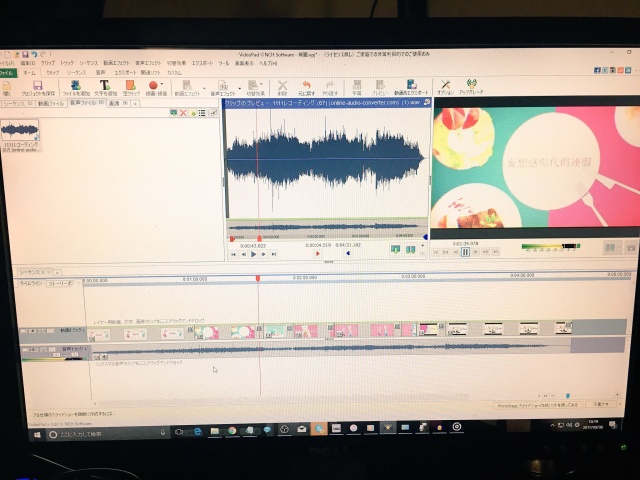Switch to Timeline (タイムライン) view
This screenshot has width=640, height=480.
point(31,283)
